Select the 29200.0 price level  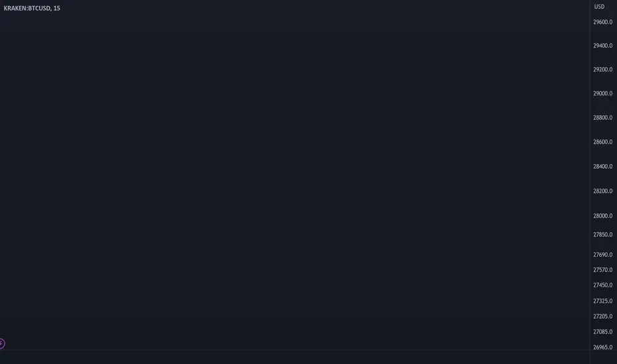point(603,69)
